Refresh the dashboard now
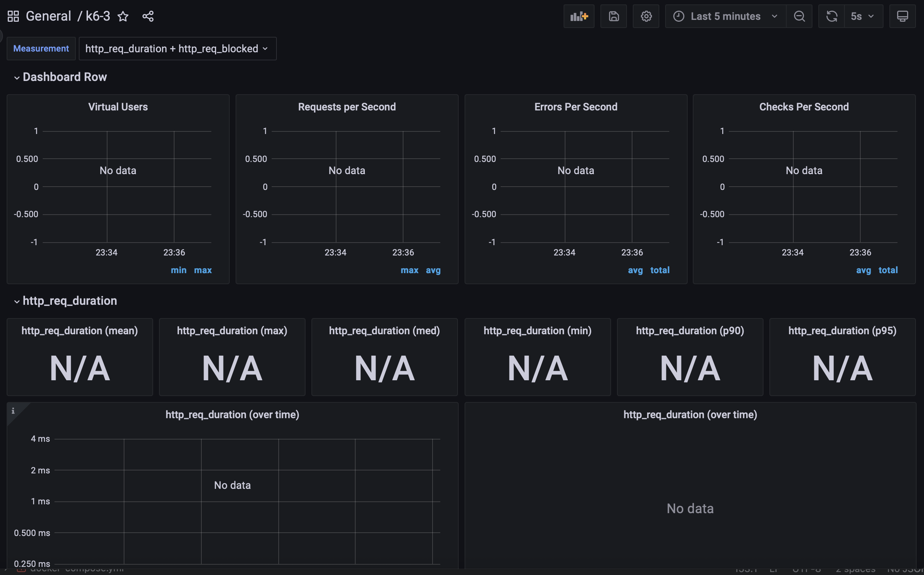Viewport: 924px width, 575px height. click(832, 16)
